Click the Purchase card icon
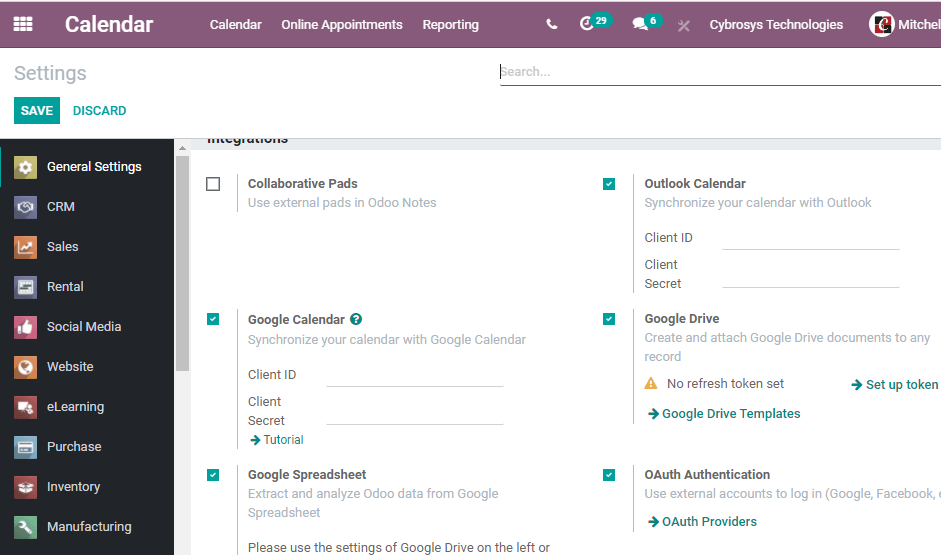The height and width of the screenshot is (555, 941). (25, 447)
